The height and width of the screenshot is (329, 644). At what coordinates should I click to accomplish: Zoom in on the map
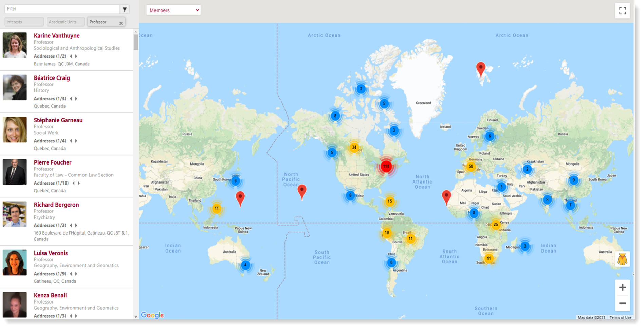(x=622, y=288)
